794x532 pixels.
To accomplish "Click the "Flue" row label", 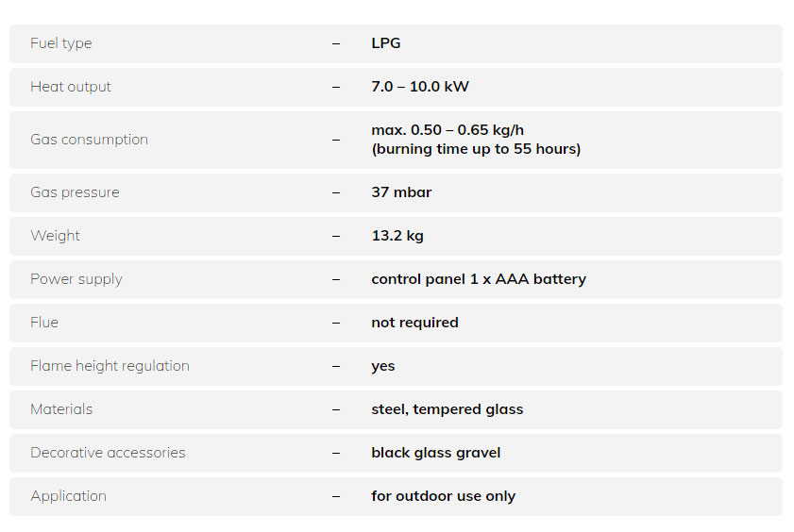I will [x=44, y=323].
